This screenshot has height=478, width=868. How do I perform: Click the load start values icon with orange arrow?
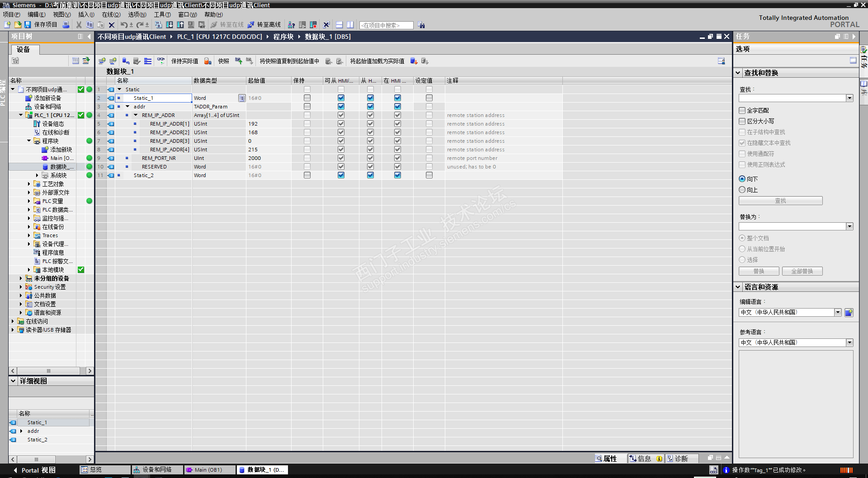click(x=414, y=61)
